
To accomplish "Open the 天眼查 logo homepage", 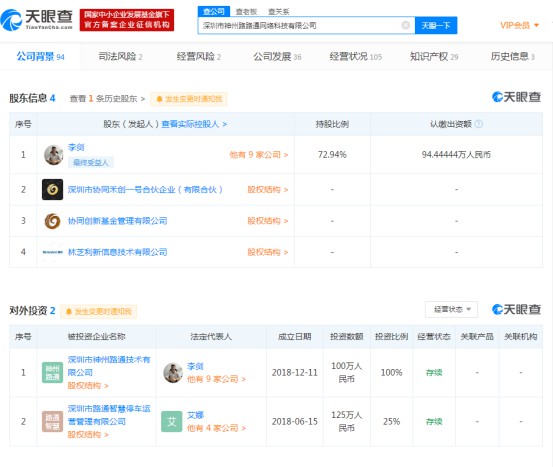I will [x=36, y=19].
